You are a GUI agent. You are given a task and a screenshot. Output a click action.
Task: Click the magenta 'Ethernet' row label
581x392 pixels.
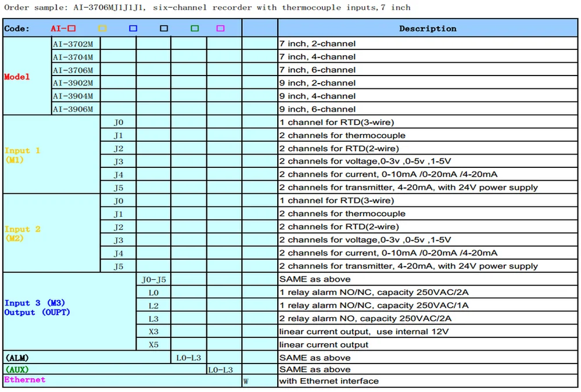click(25, 380)
